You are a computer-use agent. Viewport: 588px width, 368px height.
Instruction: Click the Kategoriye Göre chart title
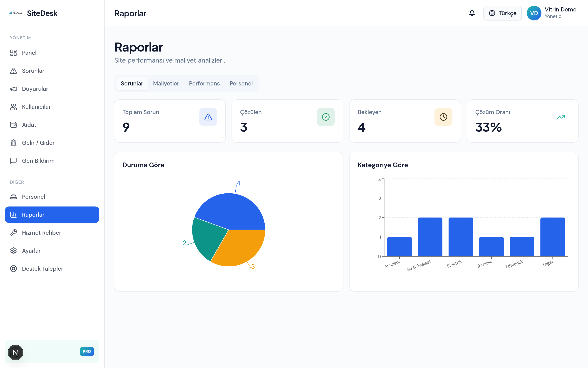coord(383,165)
